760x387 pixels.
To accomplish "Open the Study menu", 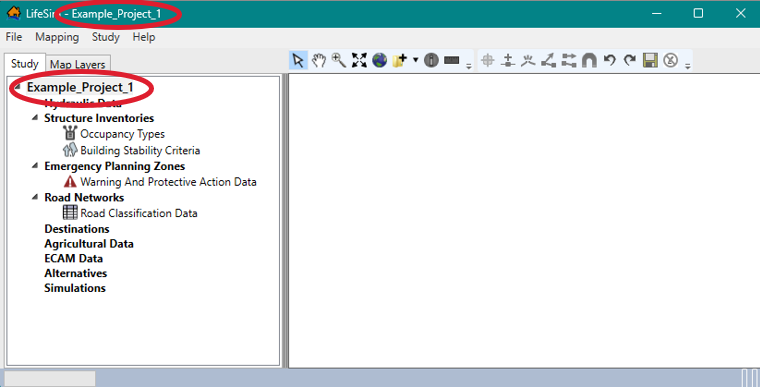I will (106, 37).
